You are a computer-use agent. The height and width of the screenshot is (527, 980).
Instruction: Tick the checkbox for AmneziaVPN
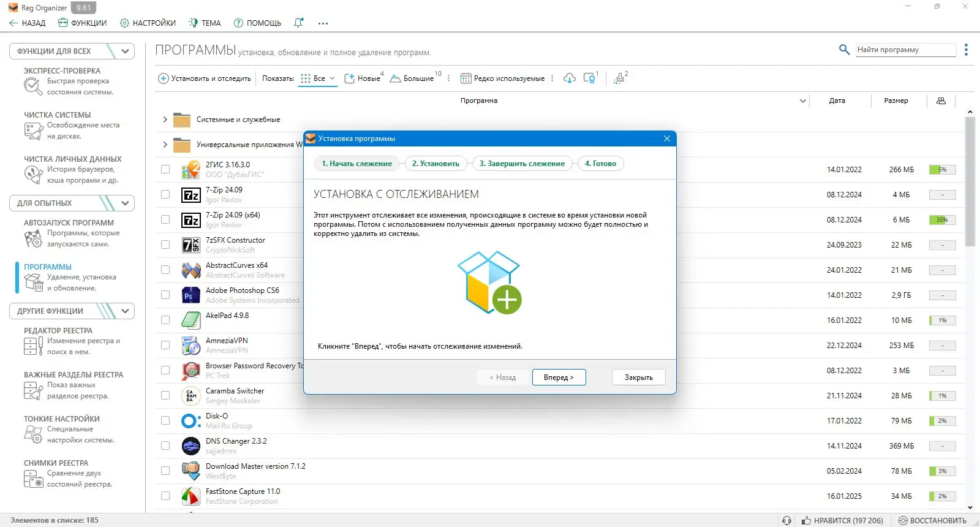click(x=165, y=345)
